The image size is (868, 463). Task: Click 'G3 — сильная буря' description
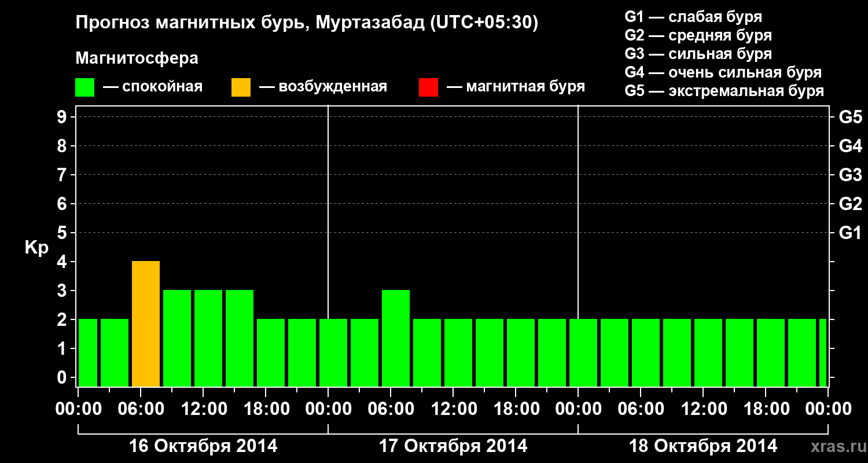tap(698, 54)
